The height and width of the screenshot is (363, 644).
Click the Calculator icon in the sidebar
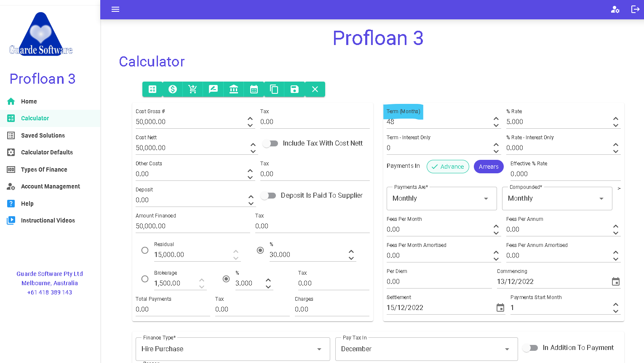pyautogui.click(x=11, y=118)
